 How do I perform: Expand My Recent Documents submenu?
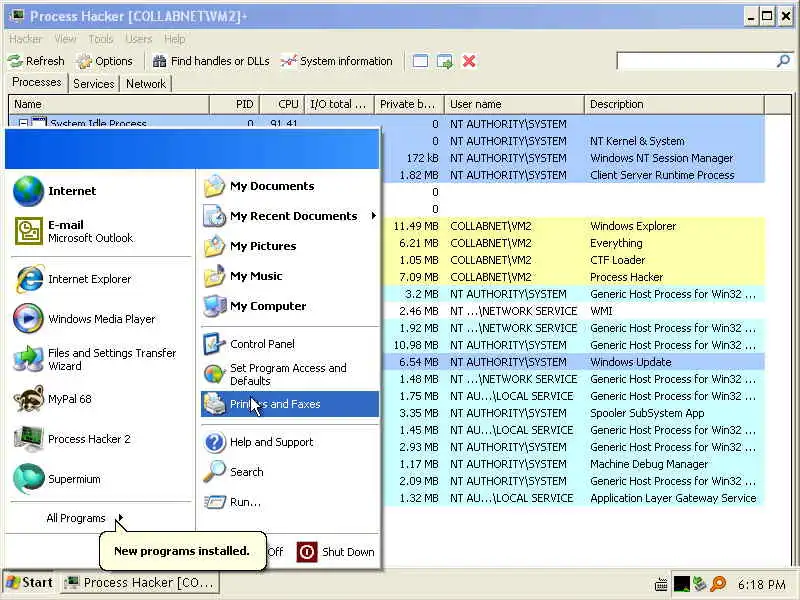[x=290, y=216]
